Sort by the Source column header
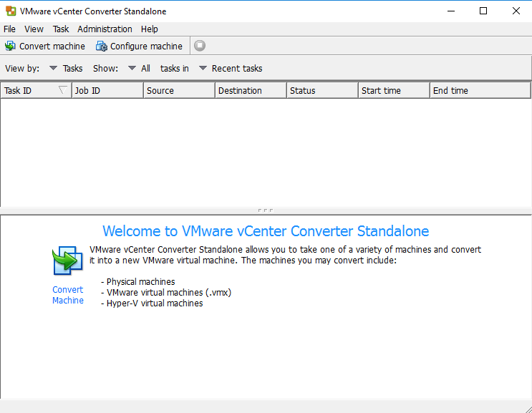The height and width of the screenshot is (413, 532). [x=179, y=90]
